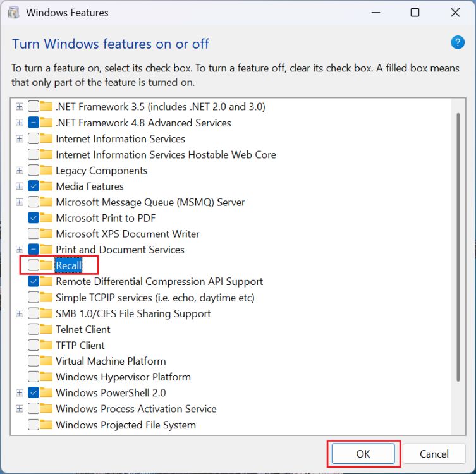Maximize the Windows Features window
Viewport: 476px width, 474px height.
click(415, 13)
